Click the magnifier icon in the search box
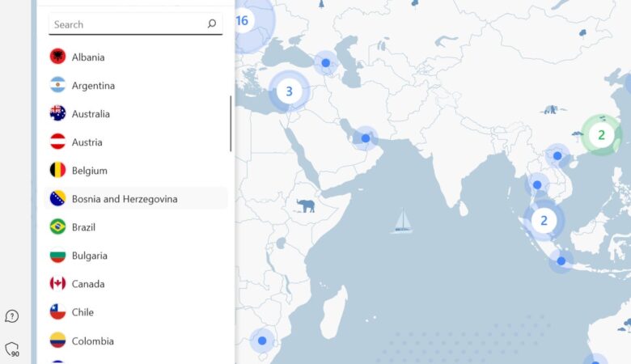The image size is (631, 364). tap(212, 24)
